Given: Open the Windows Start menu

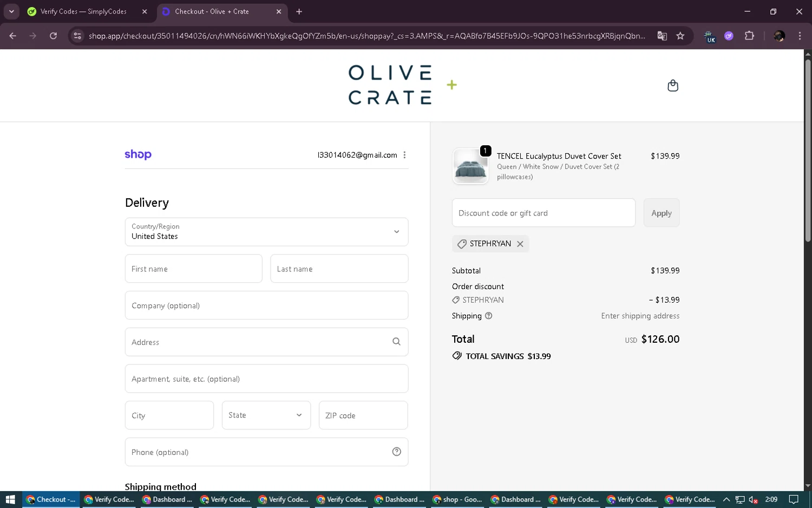Looking at the screenshot, I should (x=10, y=499).
